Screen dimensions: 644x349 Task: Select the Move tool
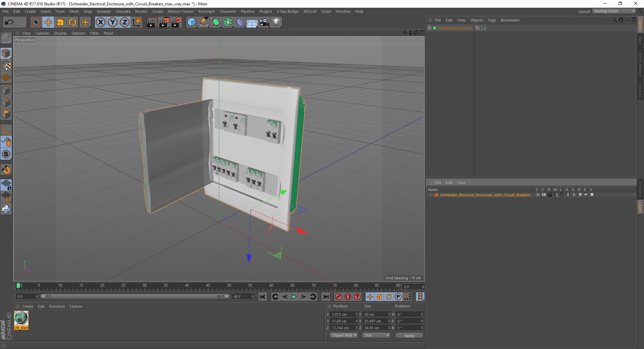pyautogui.click(x=48, y=22)
